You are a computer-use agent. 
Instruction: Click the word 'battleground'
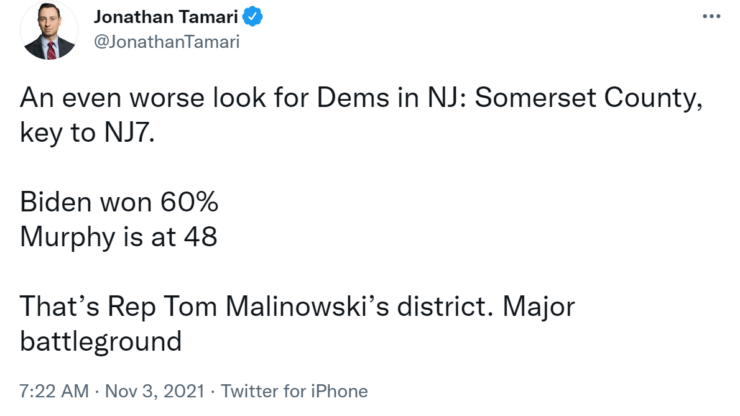(100, 339)
